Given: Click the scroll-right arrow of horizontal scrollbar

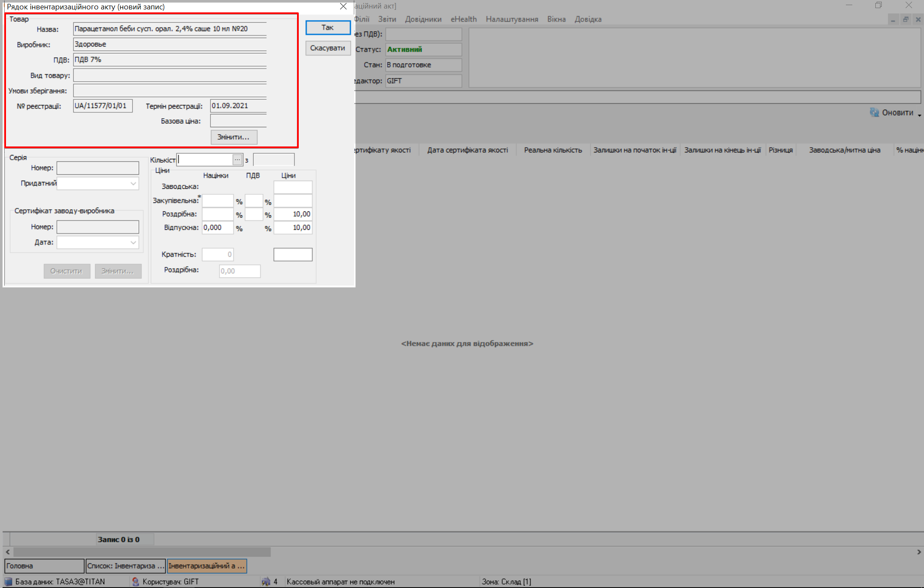Looking at the screenshot, I should click(918, 552).
